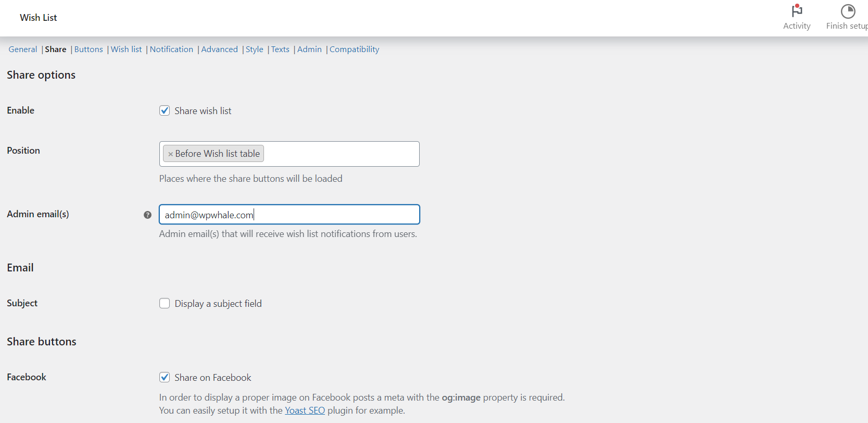Open the Buttons settings tab
868x423 pixels.
click(x=89, y=49)
